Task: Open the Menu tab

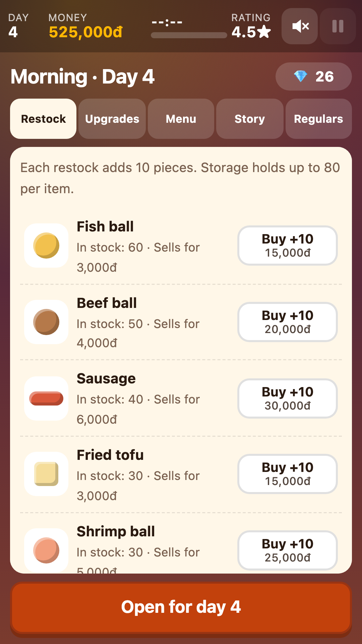Action: point(181,119)
